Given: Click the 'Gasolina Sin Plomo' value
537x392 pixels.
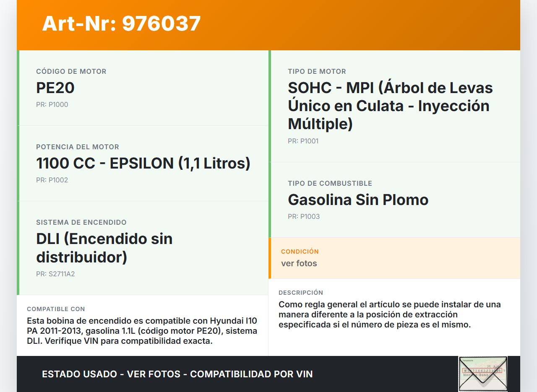Looking at the screenshot, I should pos(358,200).
